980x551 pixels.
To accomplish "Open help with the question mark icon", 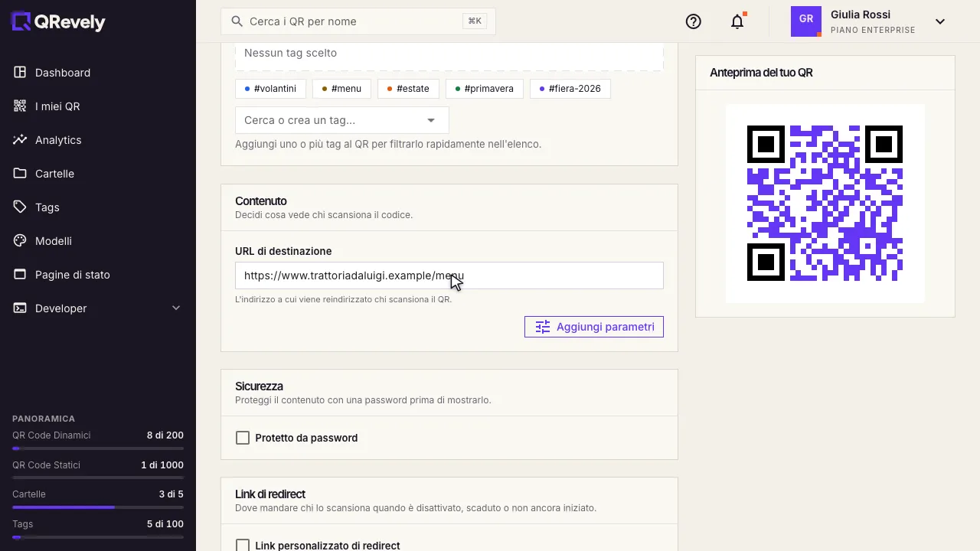I will (694, 21).
